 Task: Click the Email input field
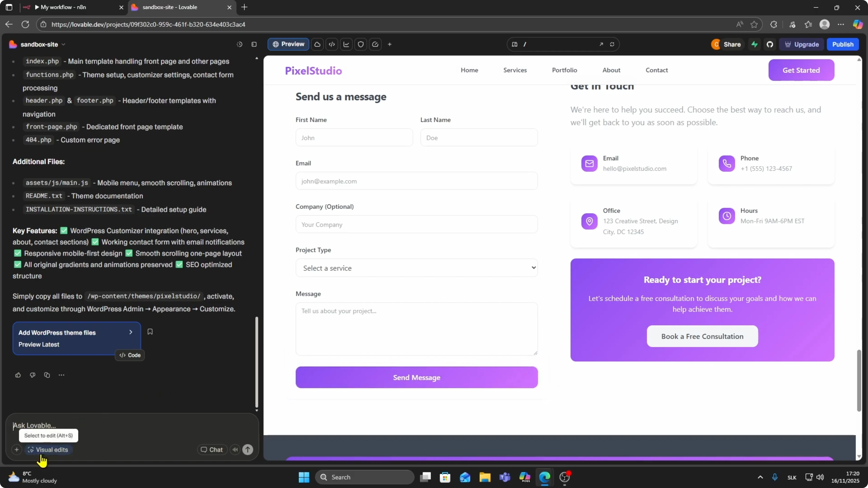pos(417,181)
